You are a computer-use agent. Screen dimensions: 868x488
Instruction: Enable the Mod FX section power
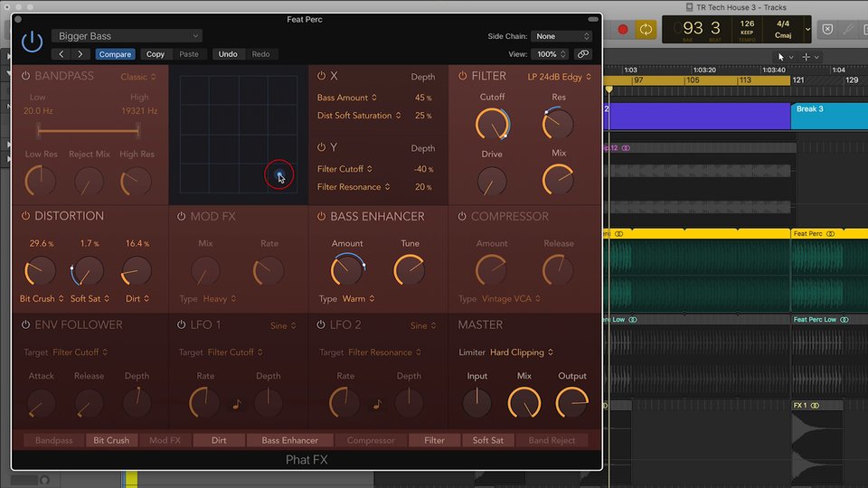pos(181,216)
